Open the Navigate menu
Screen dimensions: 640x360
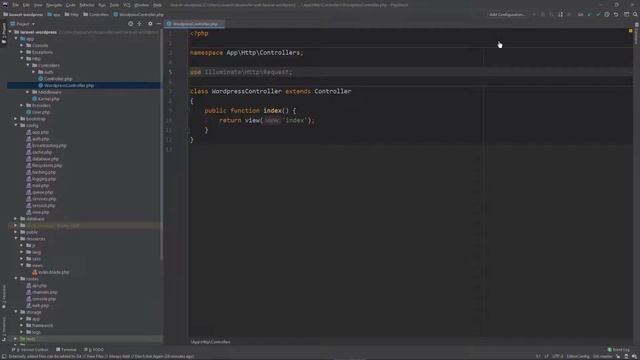click(x=54, y=5)
